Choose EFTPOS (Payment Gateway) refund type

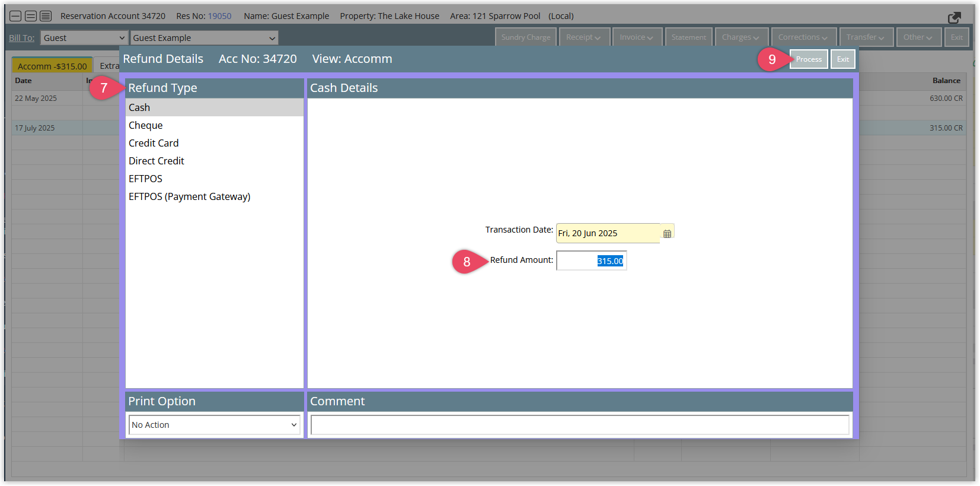(215, 196)
